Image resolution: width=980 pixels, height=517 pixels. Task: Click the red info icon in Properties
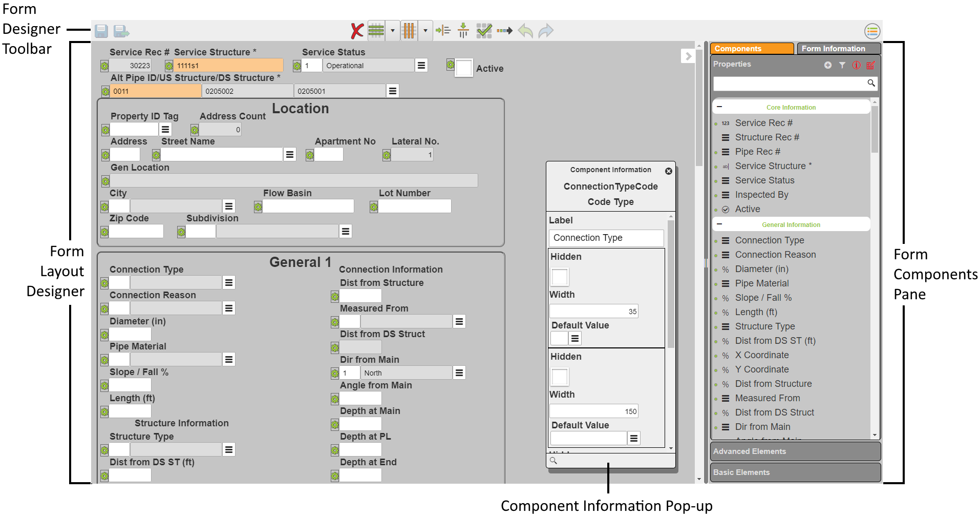pyautogui.click(x=857, y=65)
